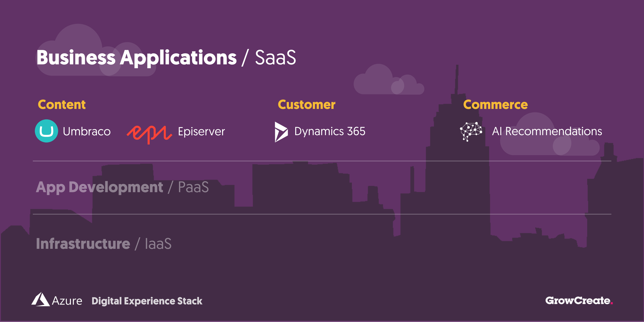The image size is (644, 322).
Task: Open the AI Recommendations text label
Action: point(547,131)
